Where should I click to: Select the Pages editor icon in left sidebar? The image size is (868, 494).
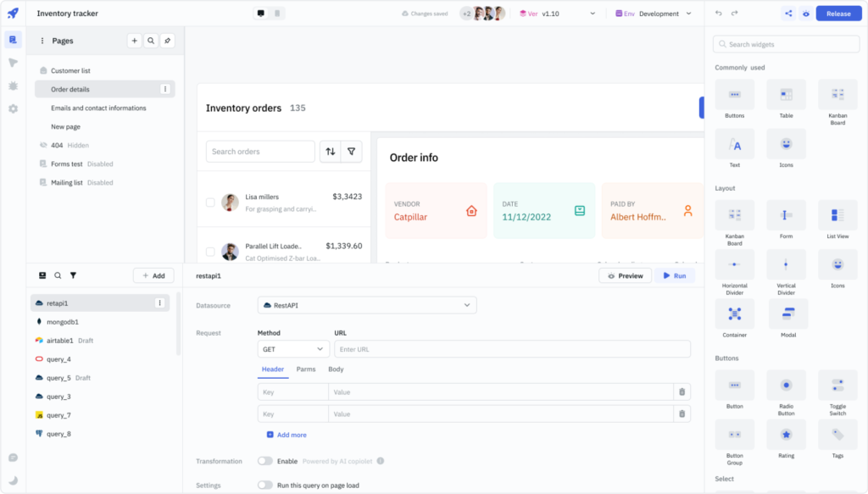(x=12, y=39)
